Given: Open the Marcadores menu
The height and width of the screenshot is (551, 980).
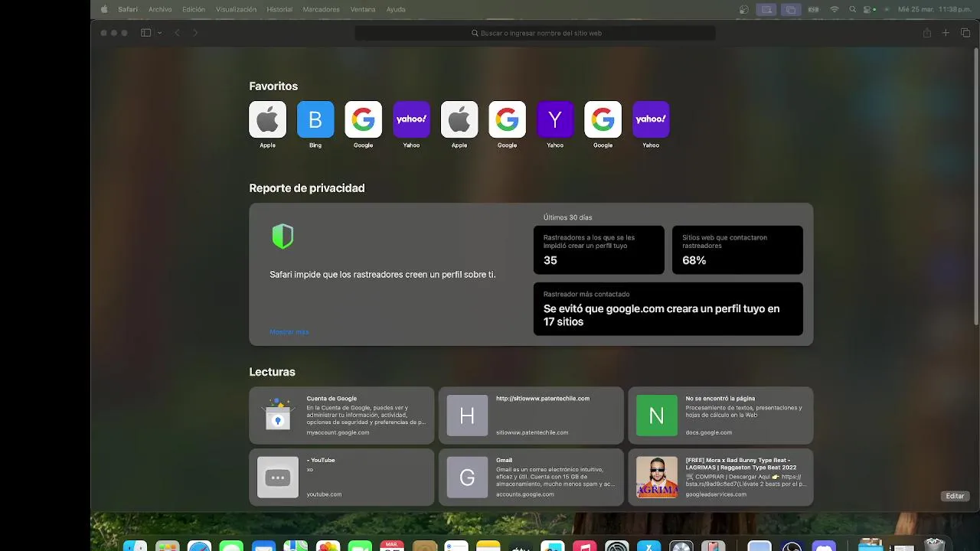Looking at the screenshot, I should 321,9.
